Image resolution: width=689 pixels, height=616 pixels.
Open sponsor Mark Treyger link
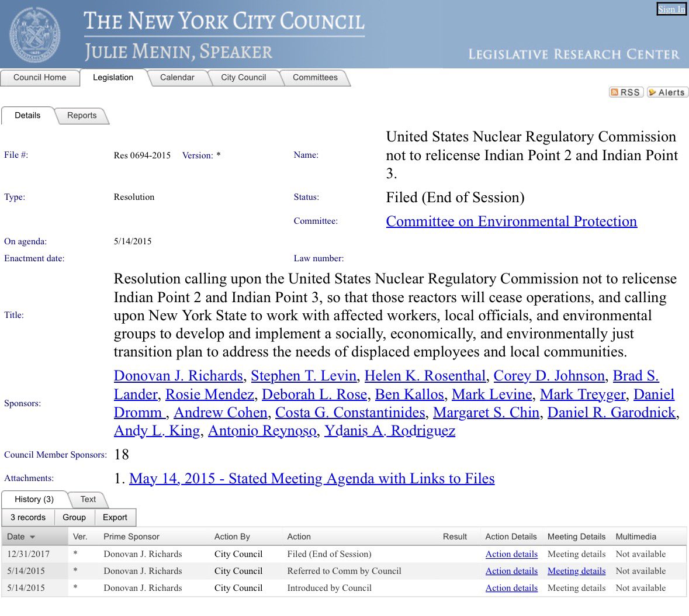pyautogui.click(x=583, y=394)
